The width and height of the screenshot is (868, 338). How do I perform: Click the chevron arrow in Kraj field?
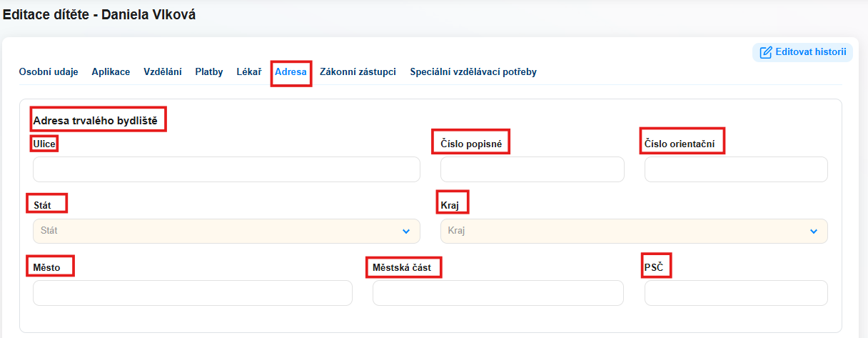pos(814,232)
